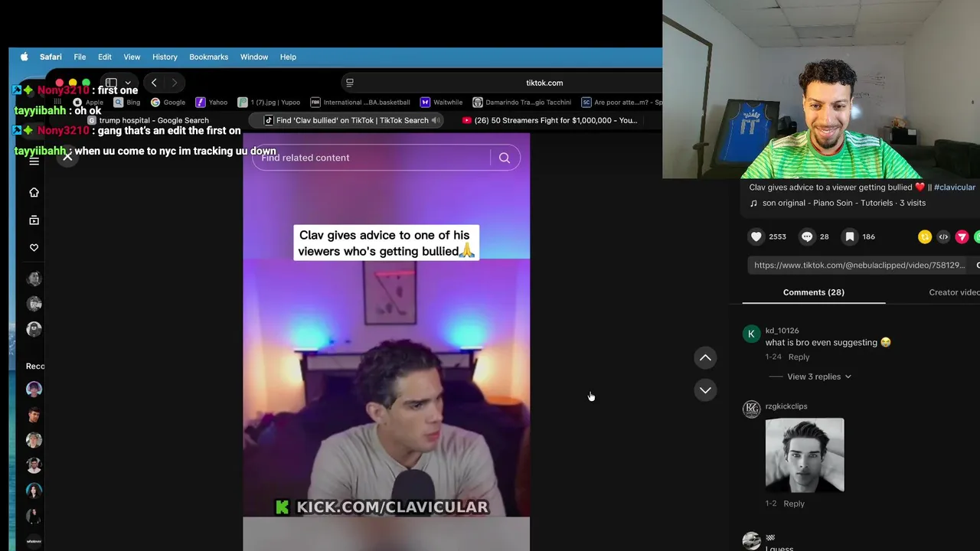Open the Help menu
Viewport: 980px width, 551px height.
[288, 57]
